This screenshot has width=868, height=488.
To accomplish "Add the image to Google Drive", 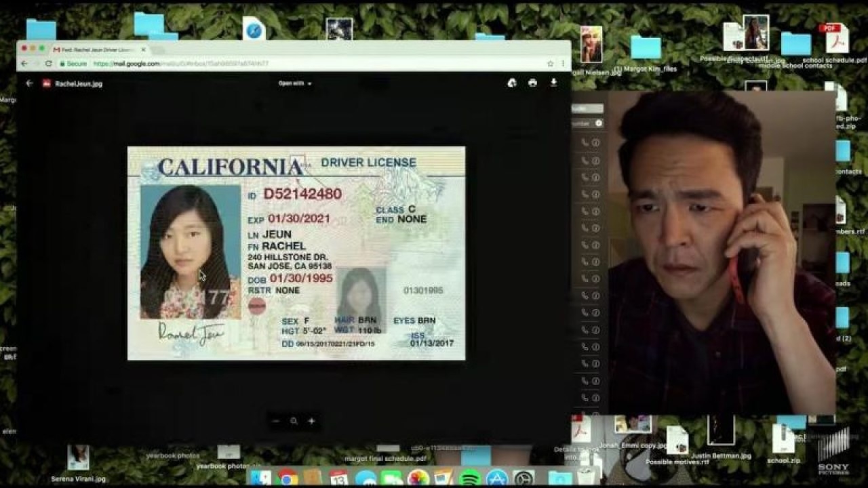I will point(512,83).
